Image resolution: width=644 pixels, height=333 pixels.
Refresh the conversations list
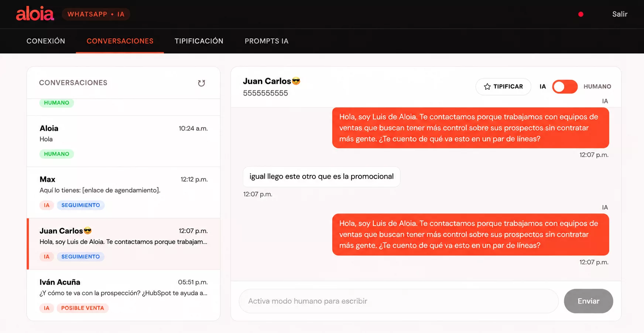201,83
